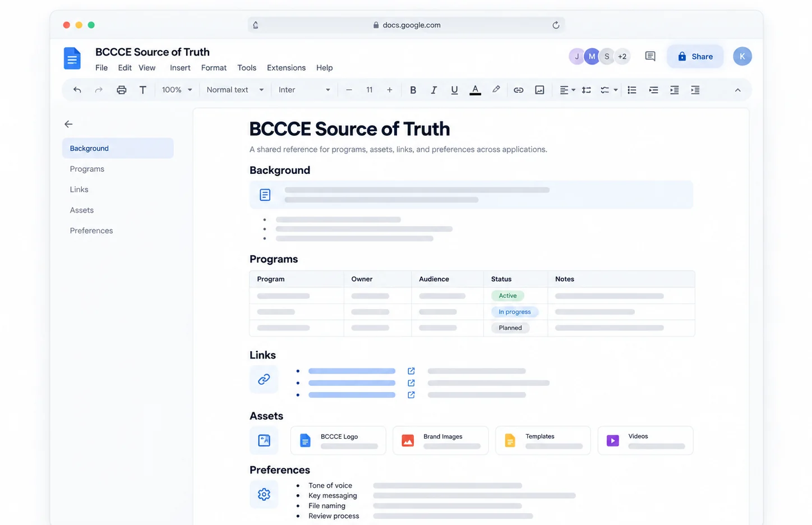Insert an image using the toolbar picture icon
The width and height of the screenshot is (812, 525).
coord(539,90)
